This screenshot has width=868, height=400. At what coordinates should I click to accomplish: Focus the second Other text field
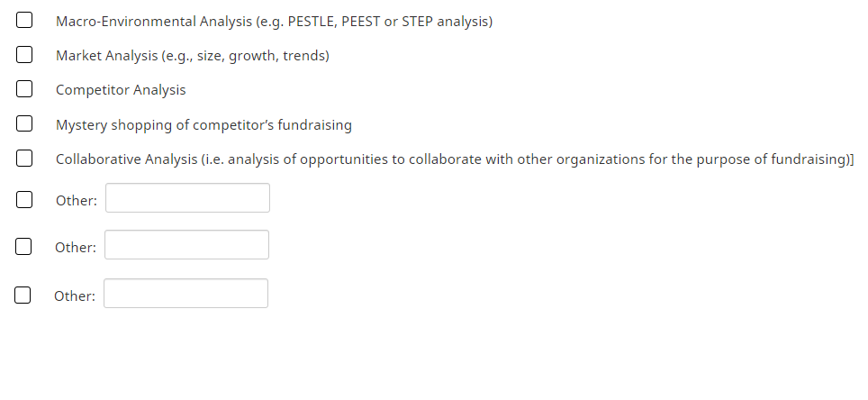coord(186,245)
